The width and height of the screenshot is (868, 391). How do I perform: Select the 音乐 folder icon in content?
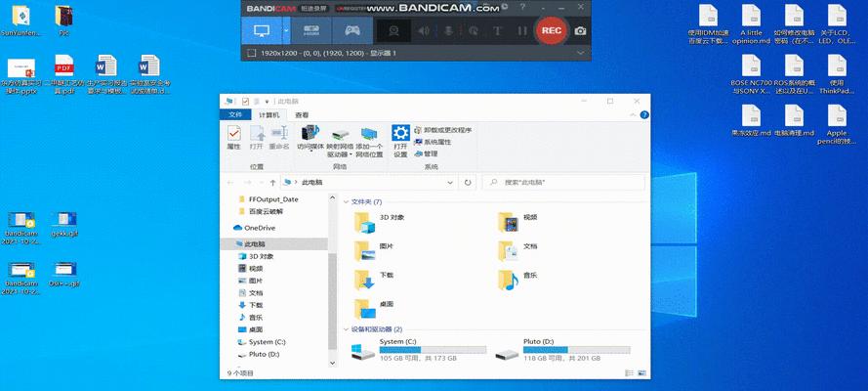[x=508, y=281]
